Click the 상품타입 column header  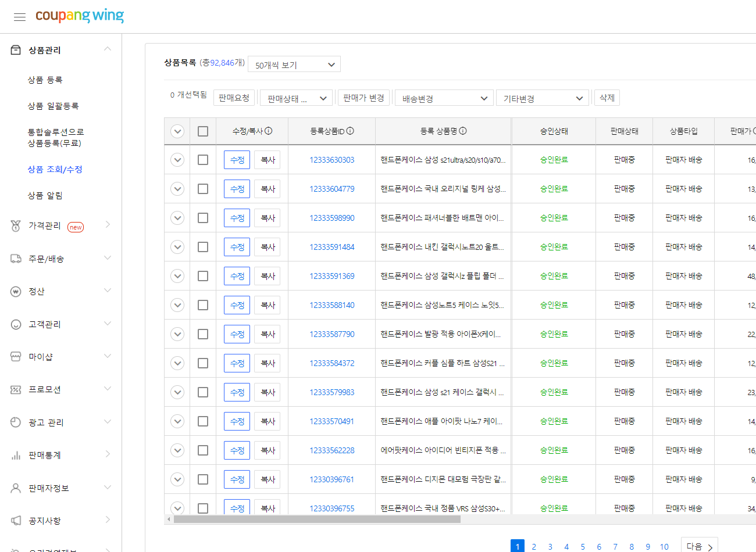pos(684,131)
